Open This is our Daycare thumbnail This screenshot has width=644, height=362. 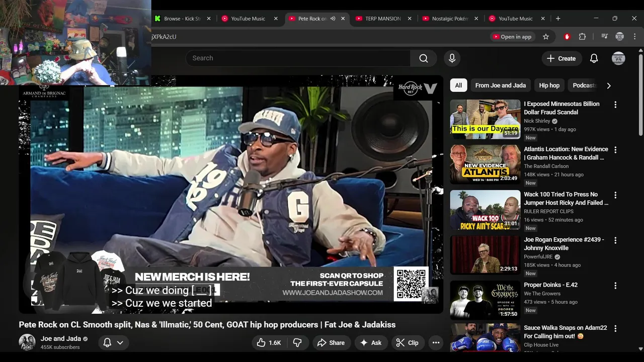point(485,119)
